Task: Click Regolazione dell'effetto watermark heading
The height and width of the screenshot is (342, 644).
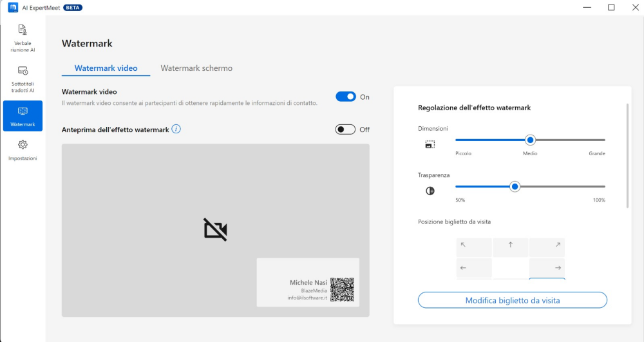Action: (x=475, y=108)
